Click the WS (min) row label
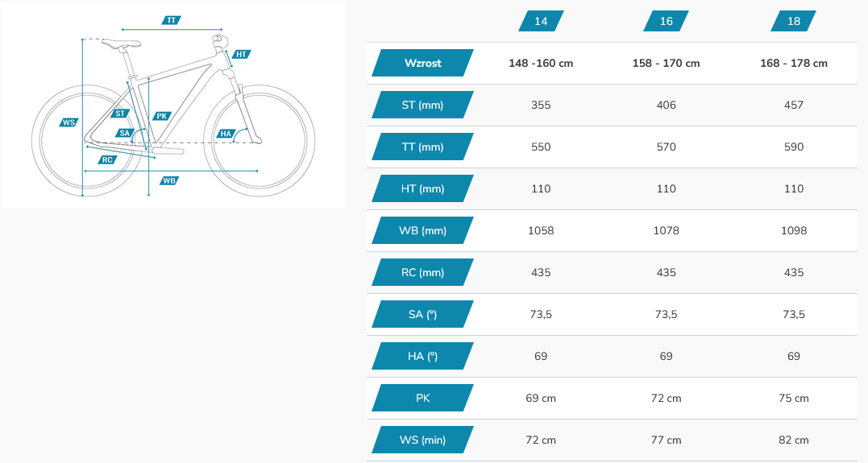Viewport: 868px width, 463px height. pos(422,440)
